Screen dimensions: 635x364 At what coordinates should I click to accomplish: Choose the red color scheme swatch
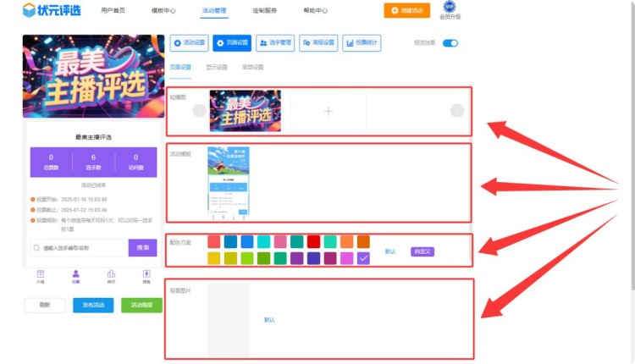point(313,242)
